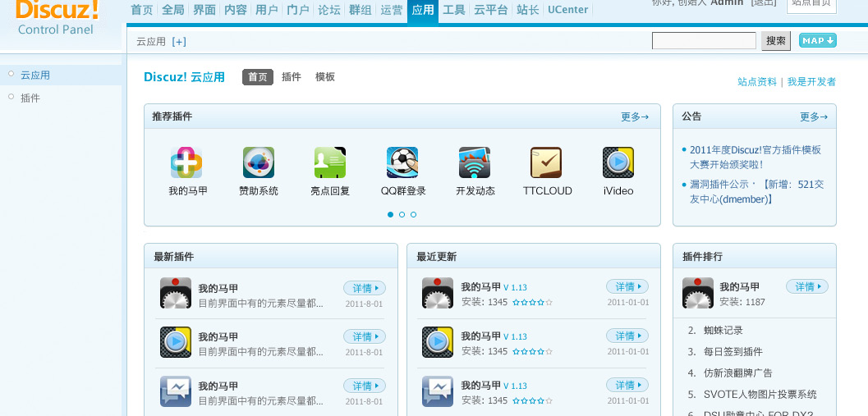The image size is (868, 416).
Task: Open the 赞助系统 plugin icon
Action: 259,162
